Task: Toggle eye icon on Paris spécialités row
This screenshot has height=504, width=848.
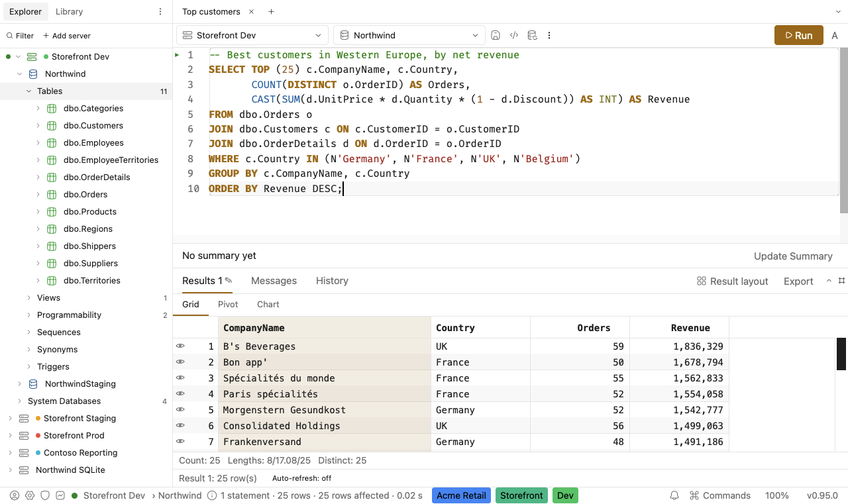Action: tap(180, 393)
